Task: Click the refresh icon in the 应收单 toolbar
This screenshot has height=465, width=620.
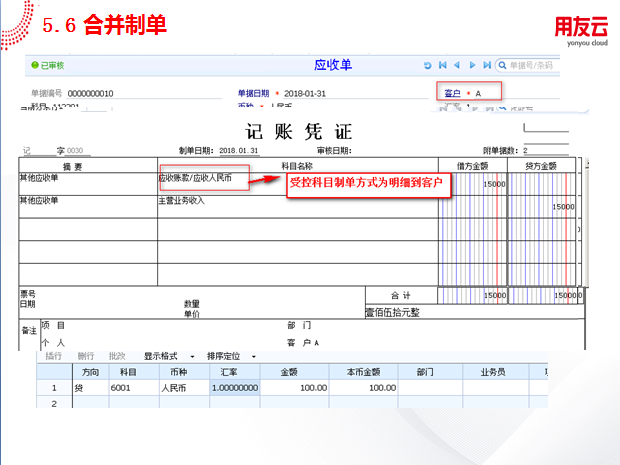Action: (x=427, y=65)
